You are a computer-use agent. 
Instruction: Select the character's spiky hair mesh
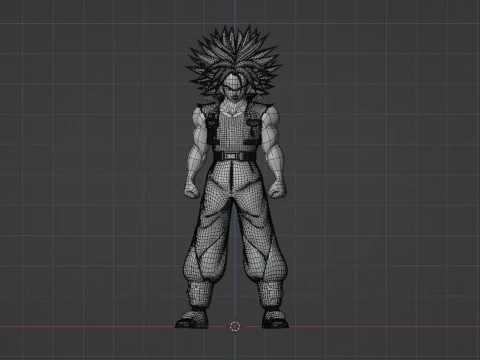pos(234,60)
